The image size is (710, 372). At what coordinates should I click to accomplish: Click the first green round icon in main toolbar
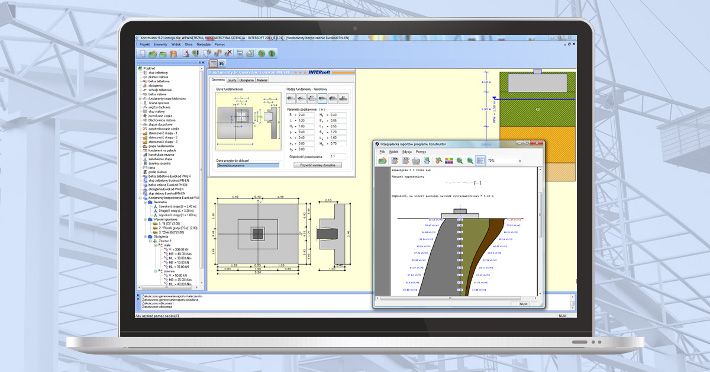pyautogui.click(x=261, y=53)
